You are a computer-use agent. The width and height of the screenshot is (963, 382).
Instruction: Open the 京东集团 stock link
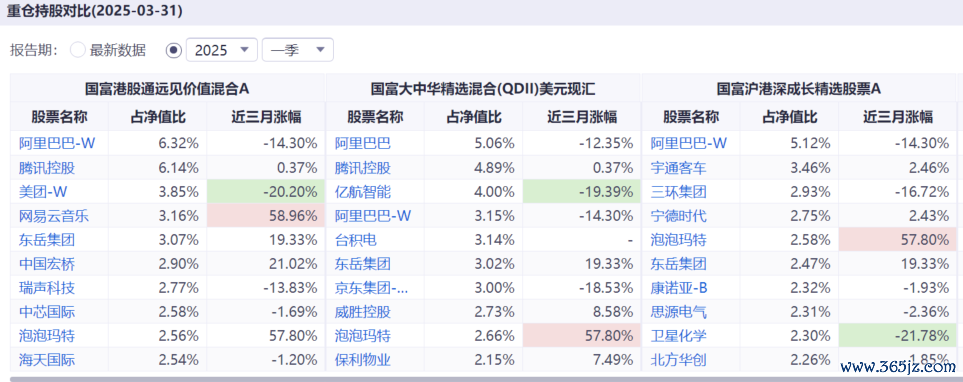click(x=371, y=288)
